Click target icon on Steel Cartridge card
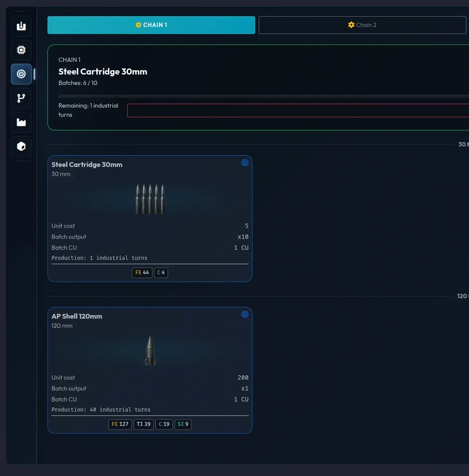469x476 pixels. coord(245,163)
